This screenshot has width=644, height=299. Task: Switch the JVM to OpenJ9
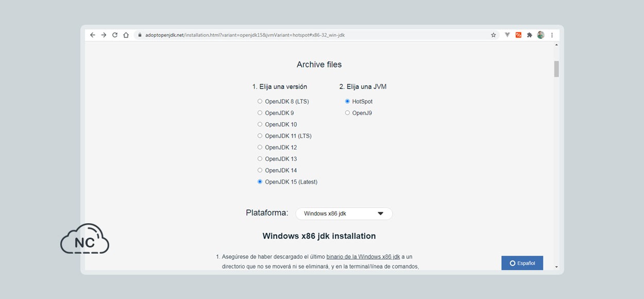click(347, 113)
